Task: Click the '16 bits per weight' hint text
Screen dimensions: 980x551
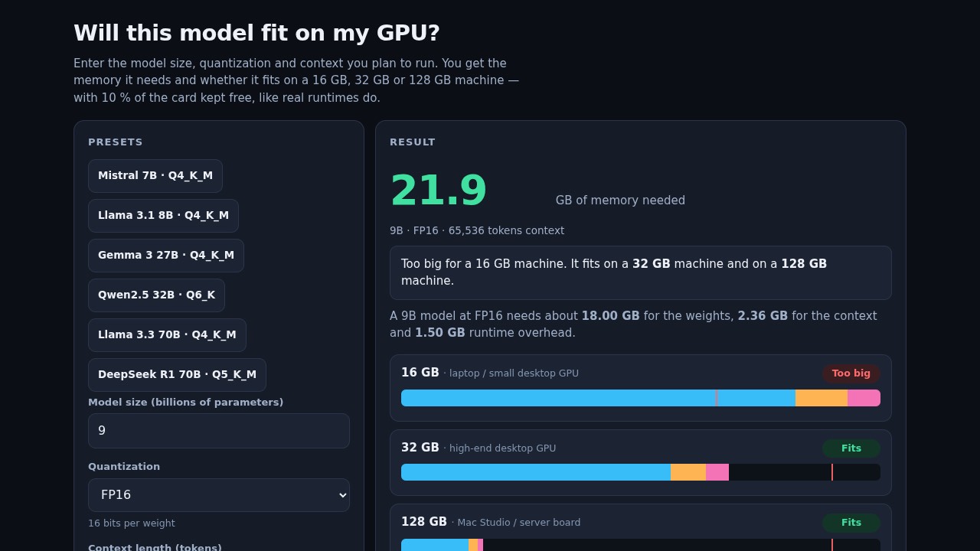Action: pyautogui.click(x=132, y=523)
